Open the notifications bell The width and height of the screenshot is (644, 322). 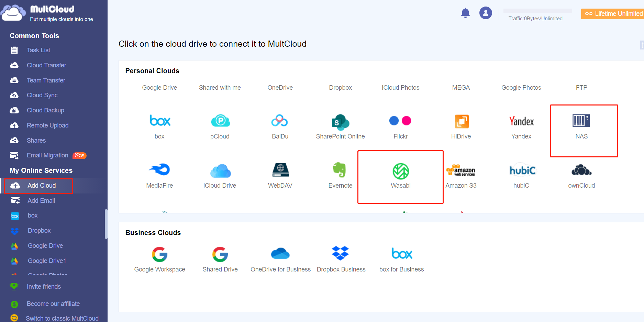coord(465,13)
